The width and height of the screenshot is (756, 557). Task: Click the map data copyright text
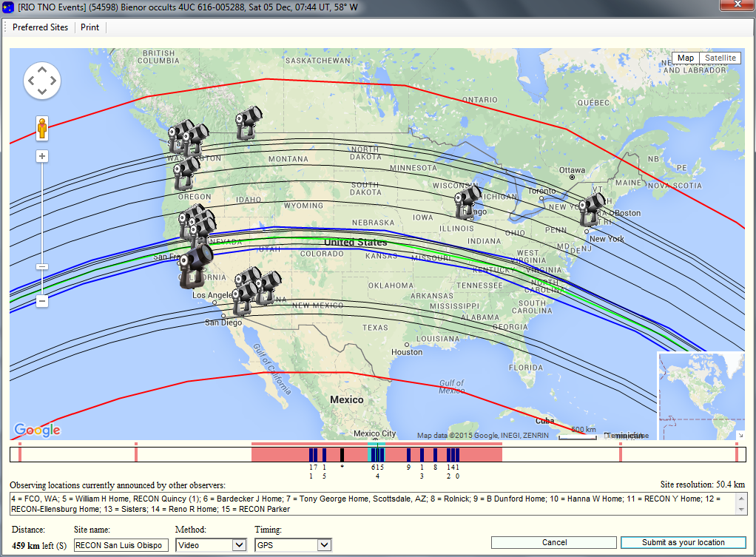pyautogui.click(x=482, y=436)
